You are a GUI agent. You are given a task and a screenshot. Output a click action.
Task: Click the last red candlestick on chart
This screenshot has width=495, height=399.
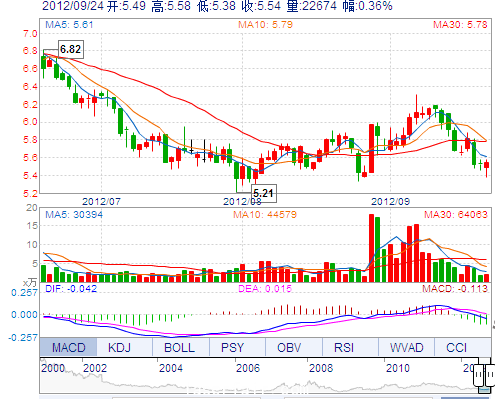pos(487,165)
